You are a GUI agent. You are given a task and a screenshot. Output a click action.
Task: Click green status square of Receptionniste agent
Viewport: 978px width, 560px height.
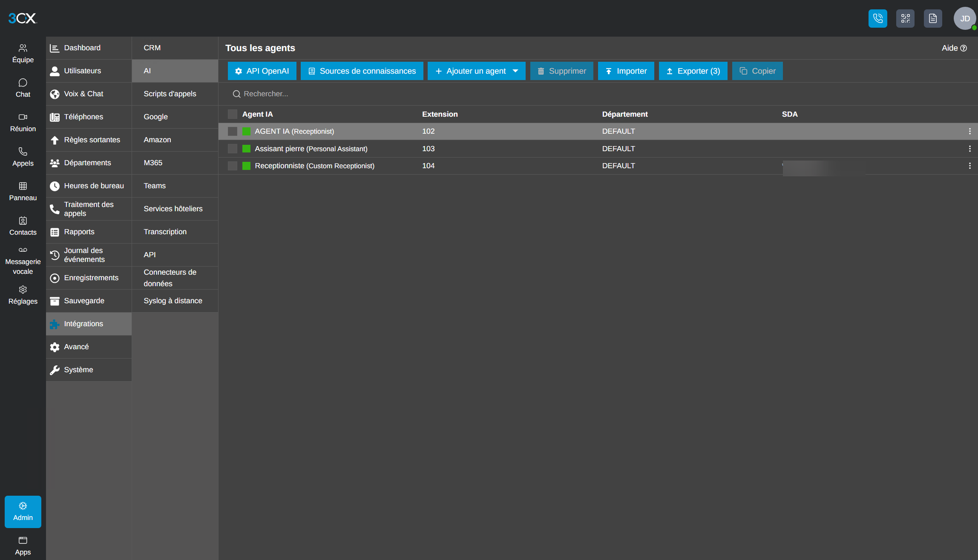246,166
